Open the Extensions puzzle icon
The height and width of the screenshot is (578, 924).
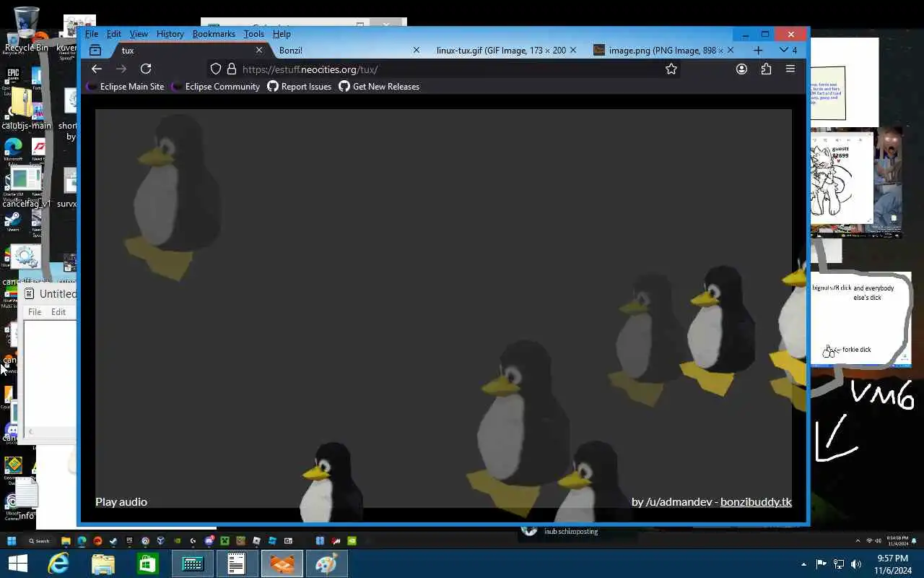tap(766, 69)
